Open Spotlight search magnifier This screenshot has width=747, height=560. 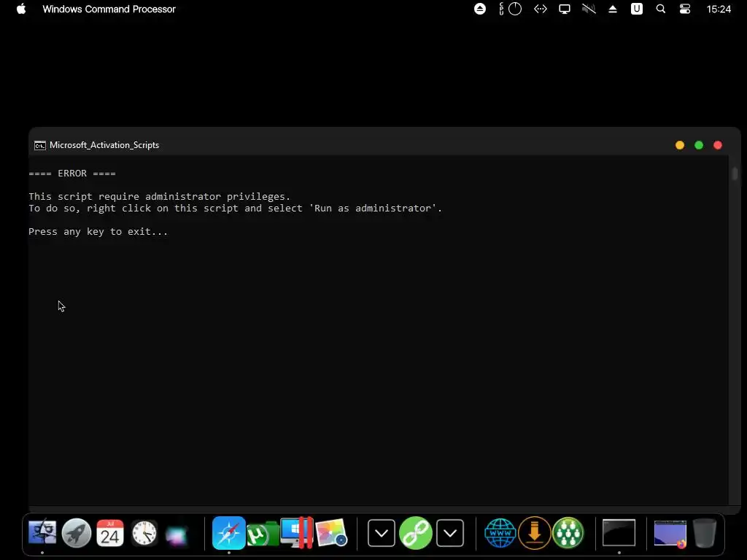coord(661,9)
